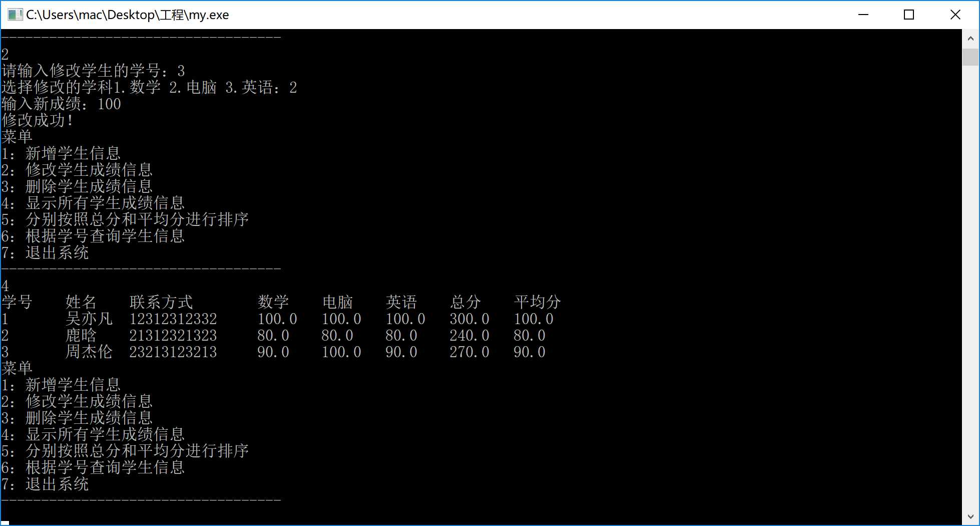Image resolution: width=980 pixels, height=526 pixels.
Task: Click the title path C:\Users\mac\Desktop\工程\my.exe
Action: click(x=128, y=15)
